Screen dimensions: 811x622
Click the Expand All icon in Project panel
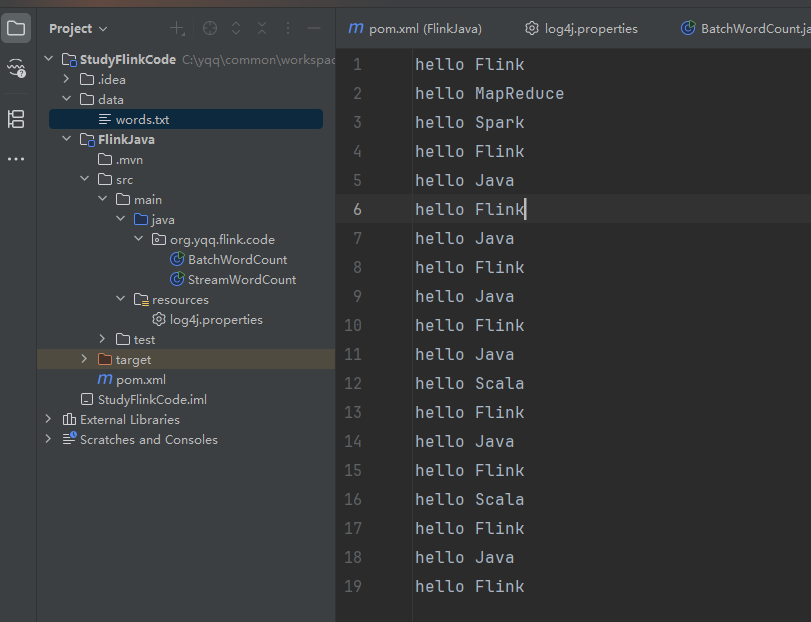coord(236,28)
